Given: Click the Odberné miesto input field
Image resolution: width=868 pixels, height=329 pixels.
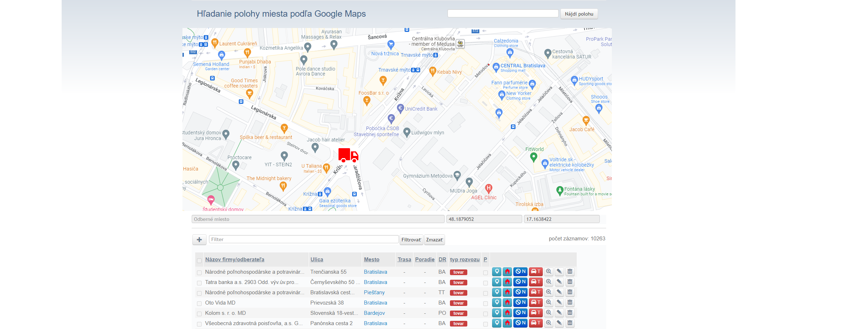Looking at the screenshot, I should click(318, 219).
